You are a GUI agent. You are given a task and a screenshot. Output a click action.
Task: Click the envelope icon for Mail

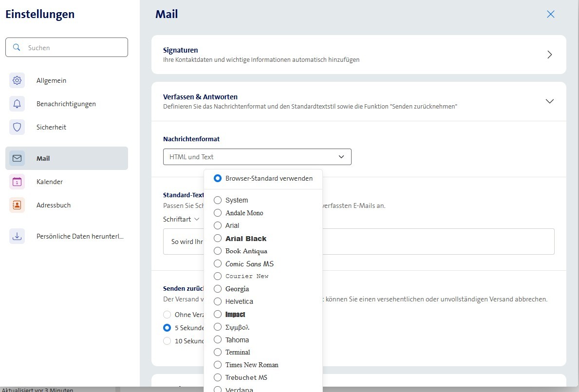(17, 158)
